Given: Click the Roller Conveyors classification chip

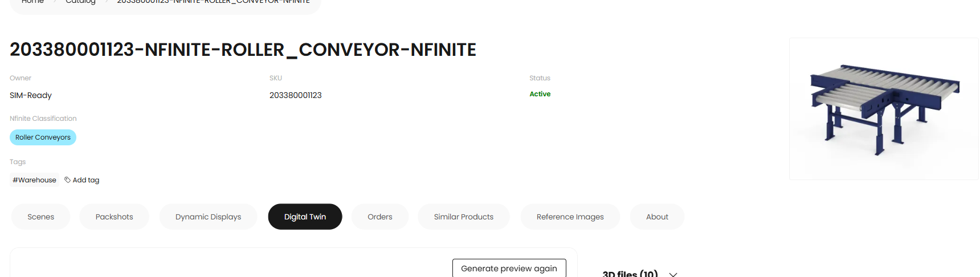Looking at the screenshot, I should (x=43, y=137).
